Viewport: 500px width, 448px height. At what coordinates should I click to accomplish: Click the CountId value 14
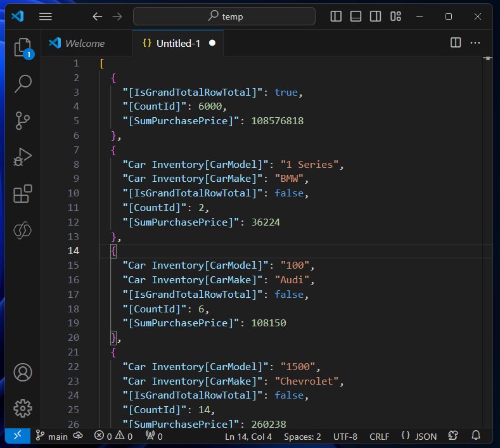(x=204, y=410)
